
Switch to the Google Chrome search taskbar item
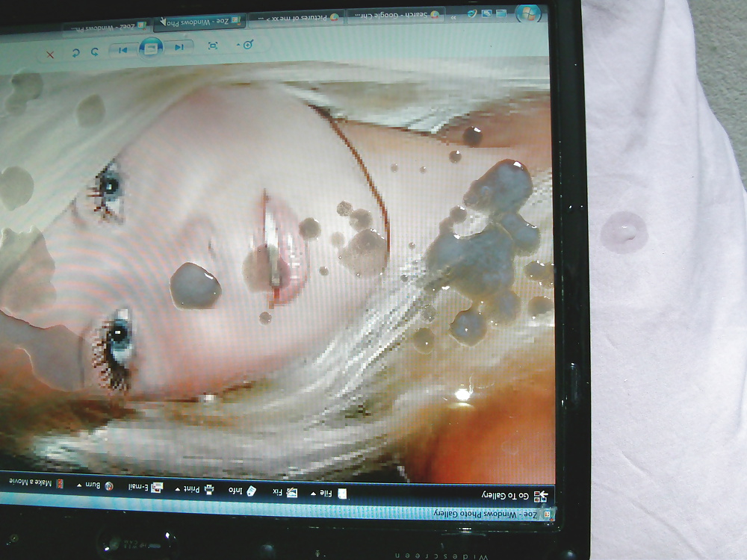pyautogui.click(x=394, y=15)
